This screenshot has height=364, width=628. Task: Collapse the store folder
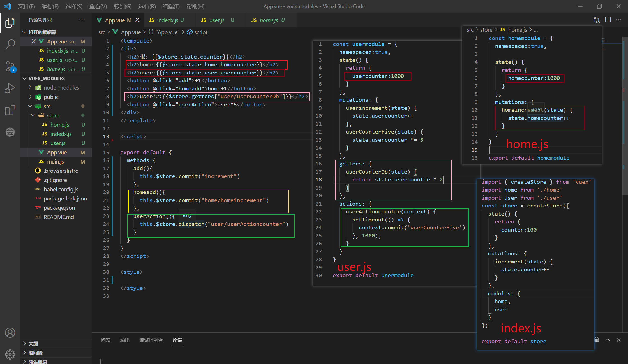tap(34, 115)
